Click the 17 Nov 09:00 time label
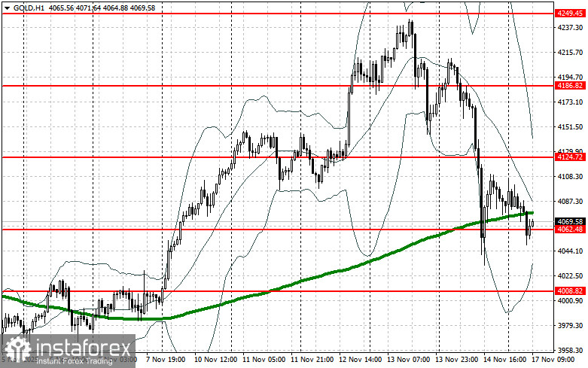Viewport: 588px width, 368px height. pyautogui.click(x=553, y=360)
